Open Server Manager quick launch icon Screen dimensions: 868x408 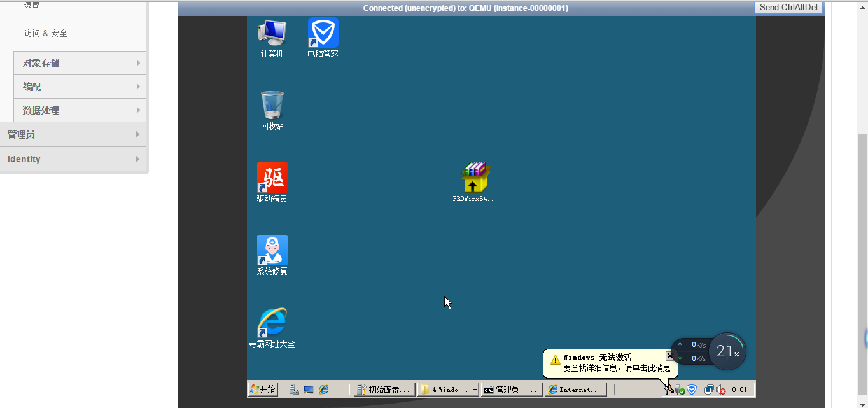pos(294,390)
